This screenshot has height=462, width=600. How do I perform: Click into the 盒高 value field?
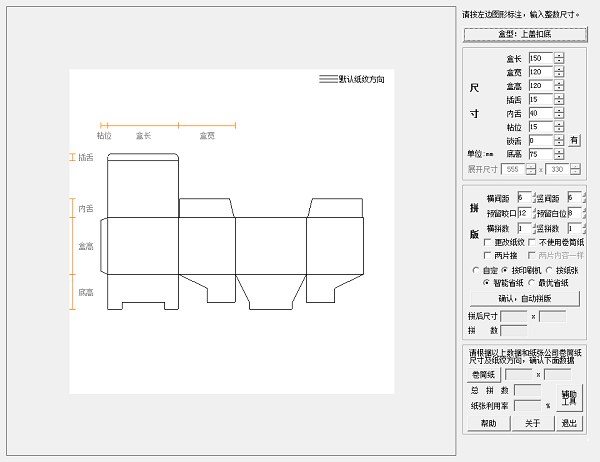pos(539,86)
